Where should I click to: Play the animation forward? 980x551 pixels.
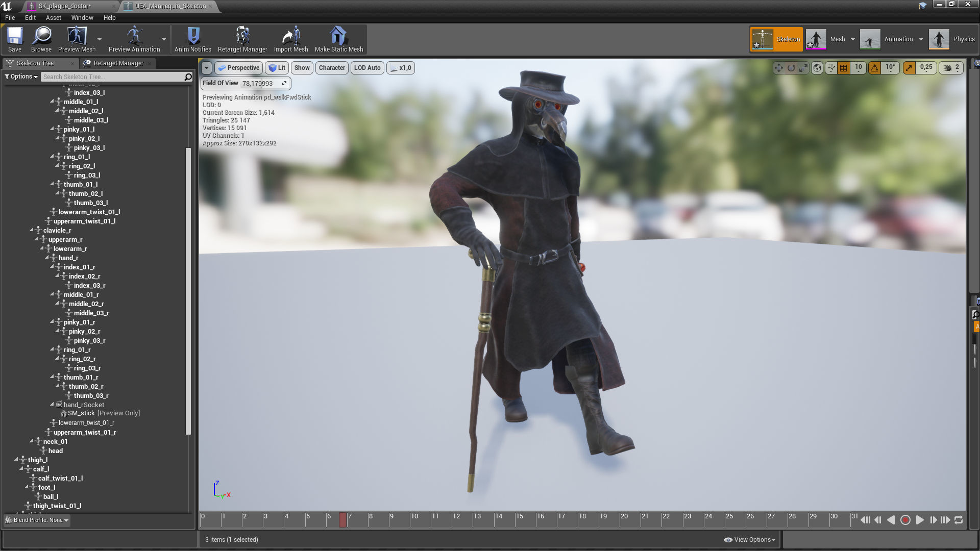click(x=920, y=520)
